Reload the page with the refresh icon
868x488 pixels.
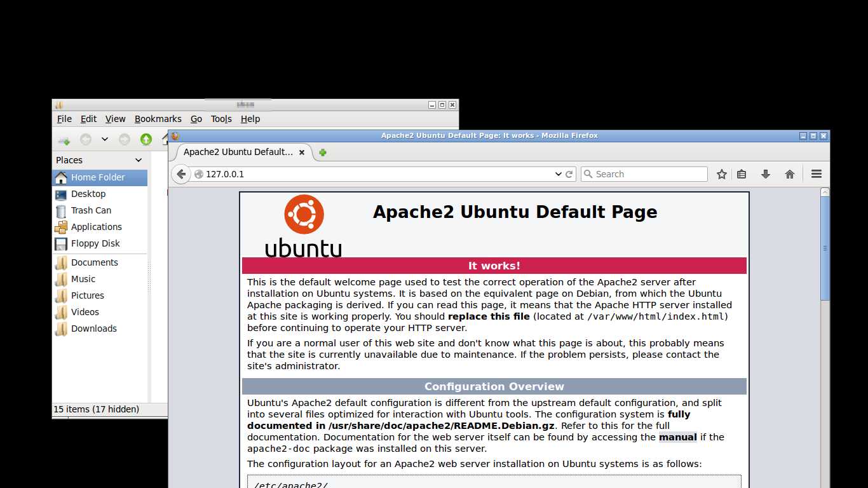click(x=569, y=174)
